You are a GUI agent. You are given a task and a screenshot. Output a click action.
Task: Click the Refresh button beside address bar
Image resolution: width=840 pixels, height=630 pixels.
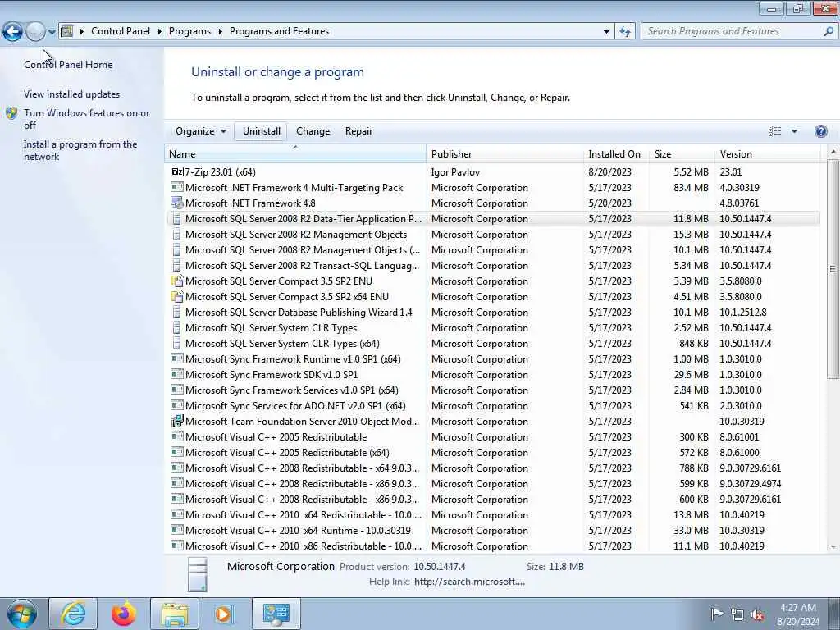[624, 31]
